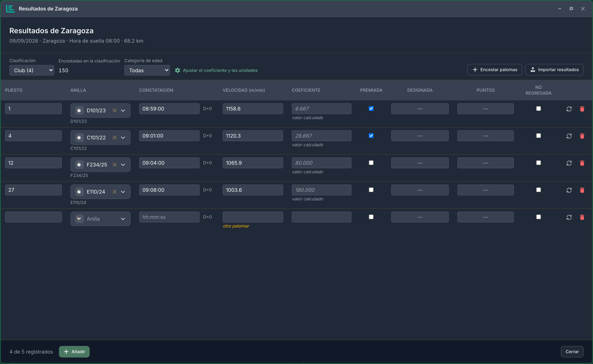Delete the E110/24 result row

(x=582, y=190)
